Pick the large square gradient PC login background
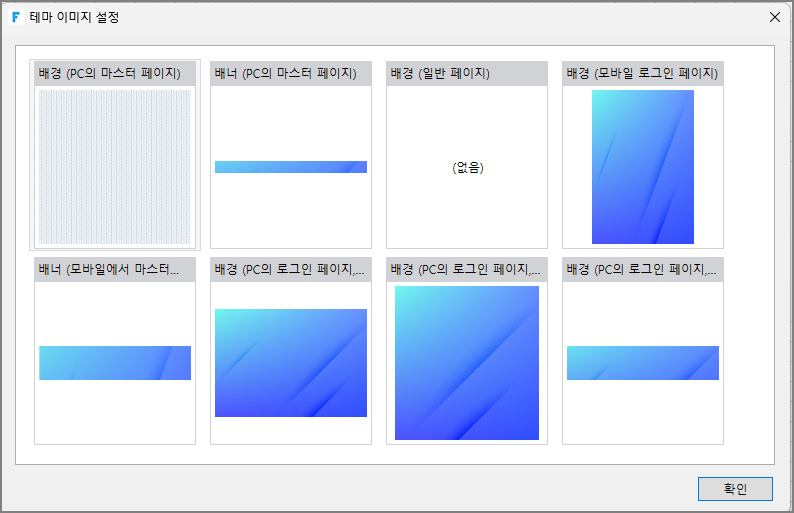Screen dimensions: 794x513 tap(467, 363)
